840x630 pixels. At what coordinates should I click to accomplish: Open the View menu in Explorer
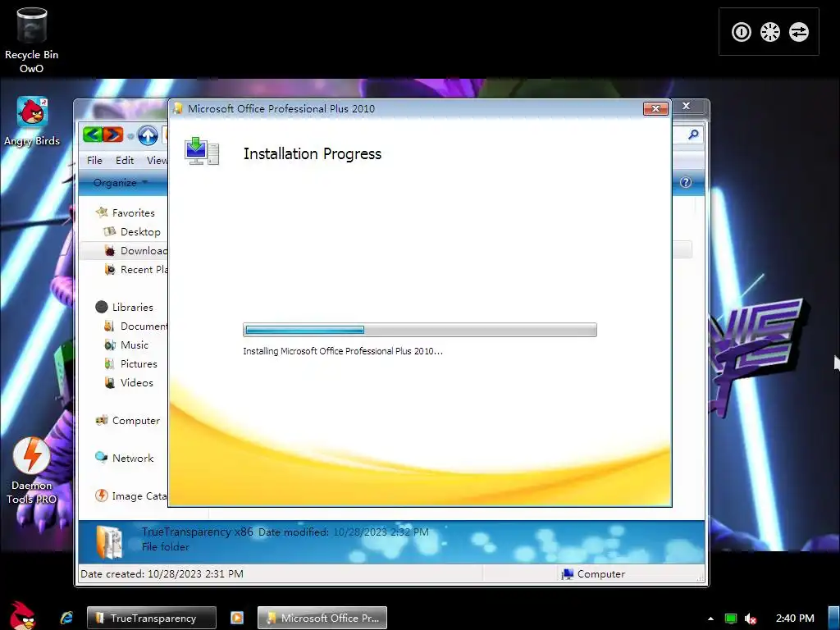[x=157, y=160]
